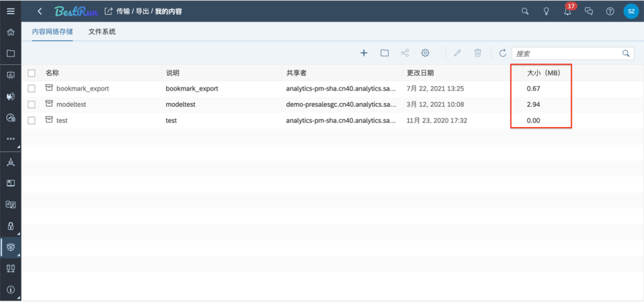
Task: Click the date 3月 12, 2021 10:08
Action: coord(435,104)
